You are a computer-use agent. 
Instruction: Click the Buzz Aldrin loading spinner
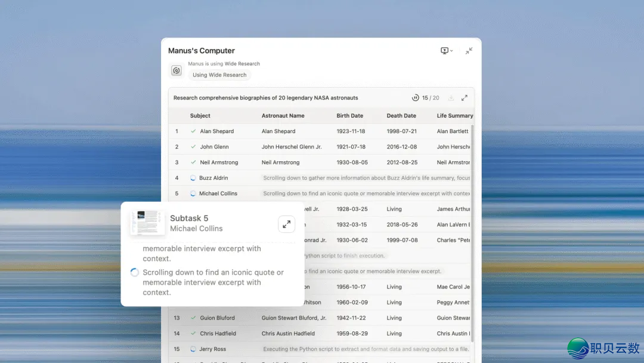click(193, 178)
